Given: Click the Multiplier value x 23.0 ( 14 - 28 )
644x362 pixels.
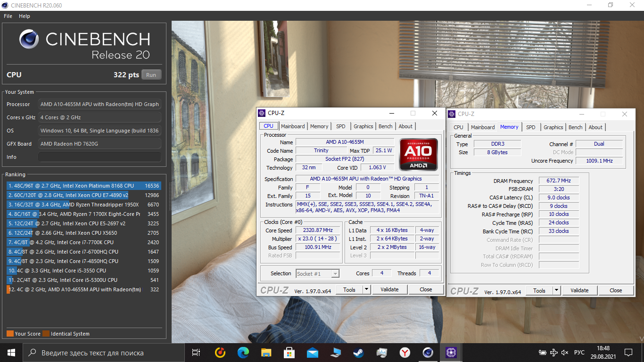Looking at the screenshot, I should [318, 239].
